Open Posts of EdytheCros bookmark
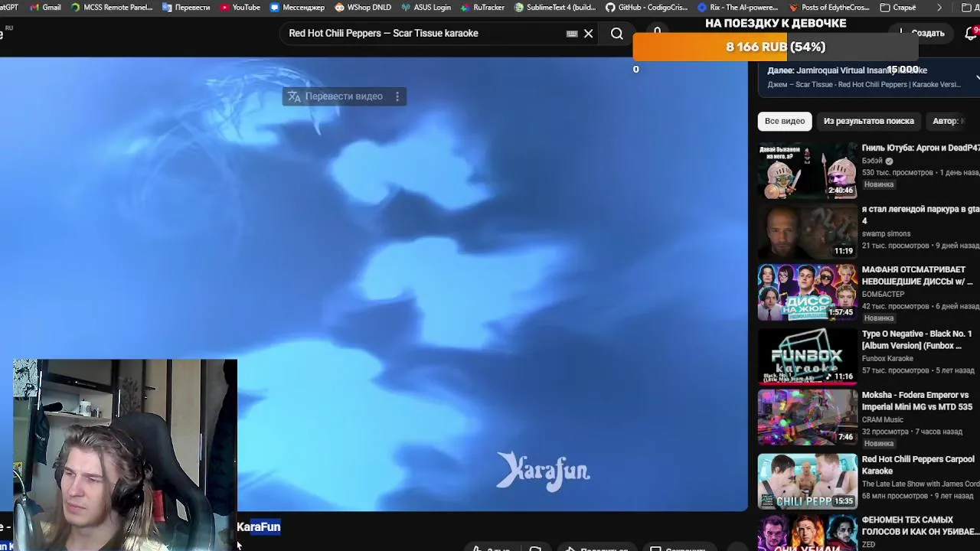The width and height of the screenshot is (980, 551). click(x=829, y=7)
